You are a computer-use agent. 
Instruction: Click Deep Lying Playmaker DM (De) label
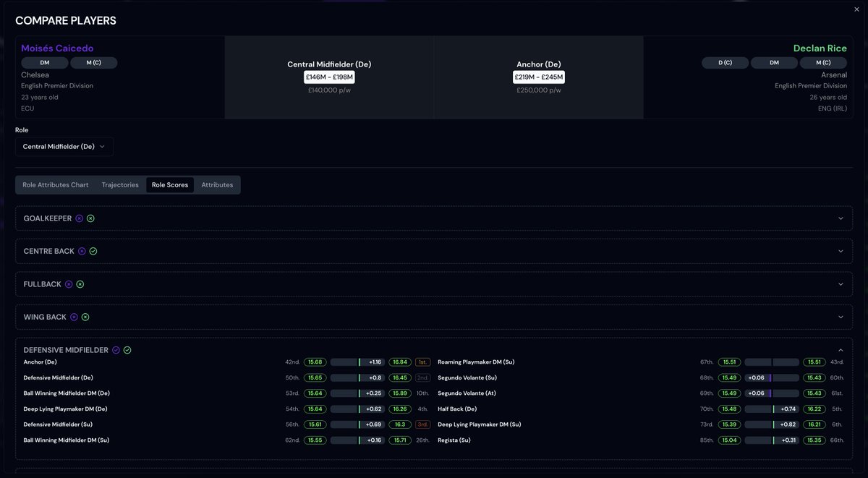pyautogui.click(x=65, y=409)
